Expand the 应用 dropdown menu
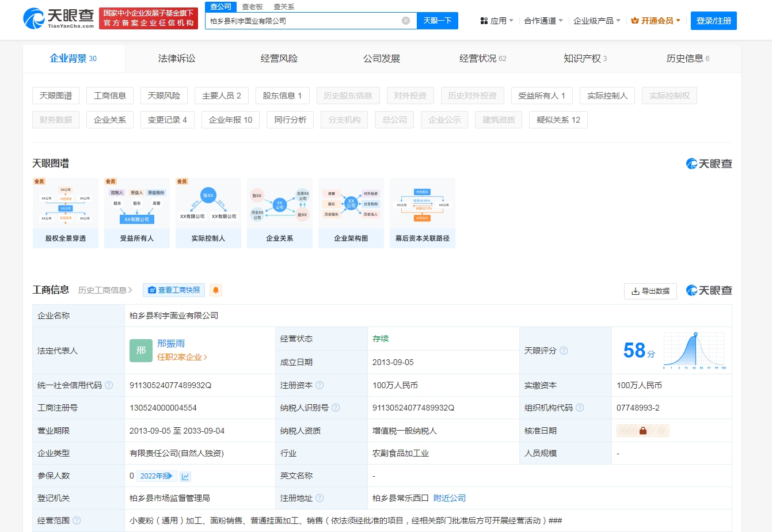 point(497,21)
